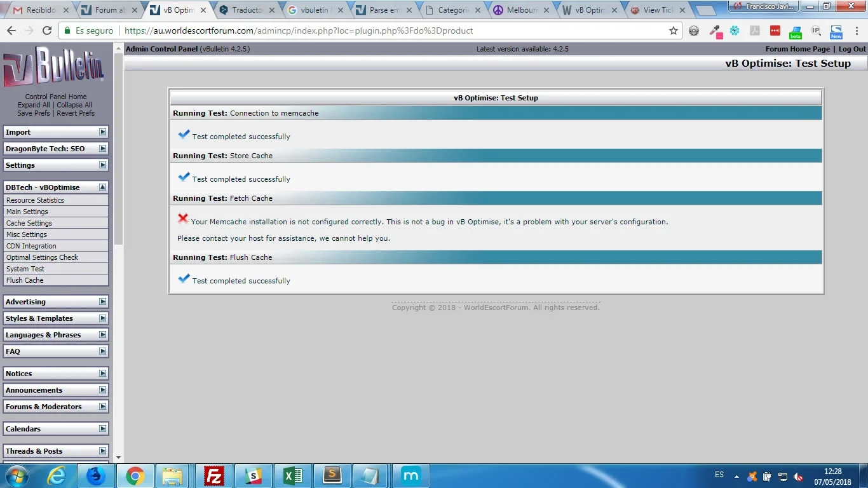Click the extension icon labeled New
868x488 pixels.
pyautogui.click(x=836, y=32)
